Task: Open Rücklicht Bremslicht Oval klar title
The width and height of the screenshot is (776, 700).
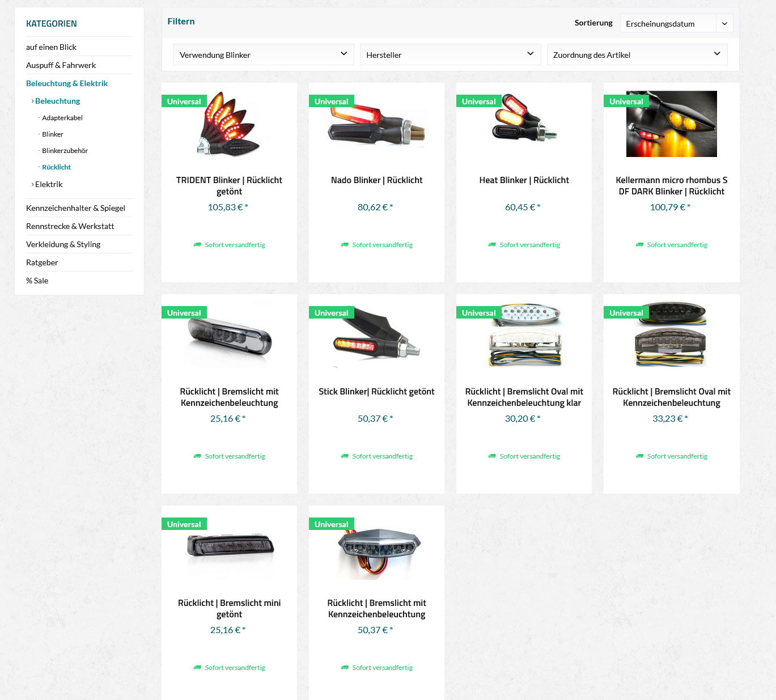Action: pos(524,397)
